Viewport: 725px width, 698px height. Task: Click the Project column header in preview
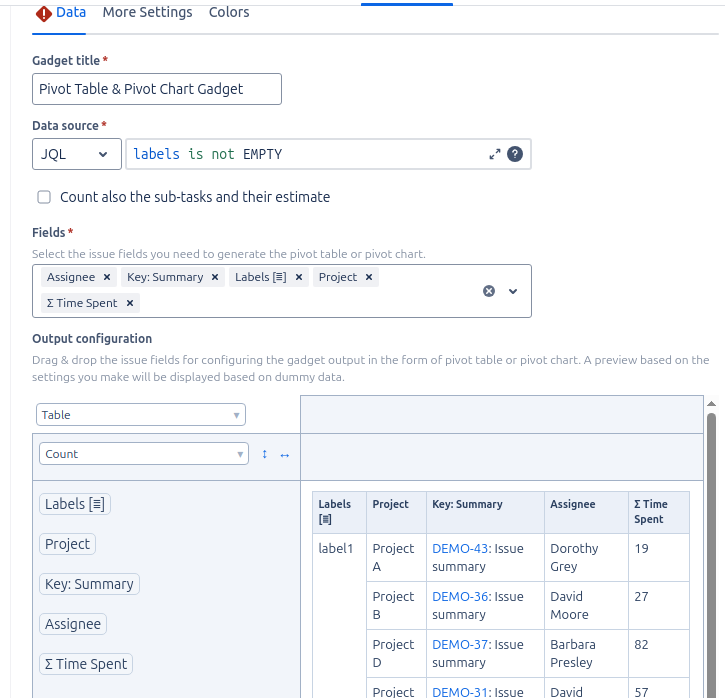396,512
